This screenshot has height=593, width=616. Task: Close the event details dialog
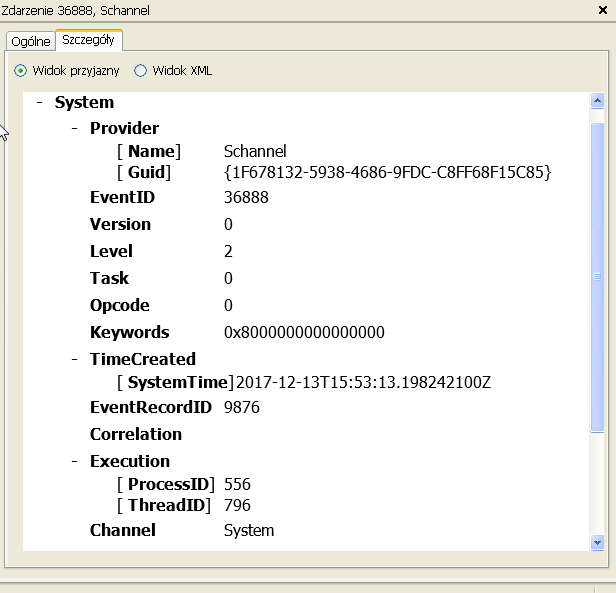pos(603,10)
